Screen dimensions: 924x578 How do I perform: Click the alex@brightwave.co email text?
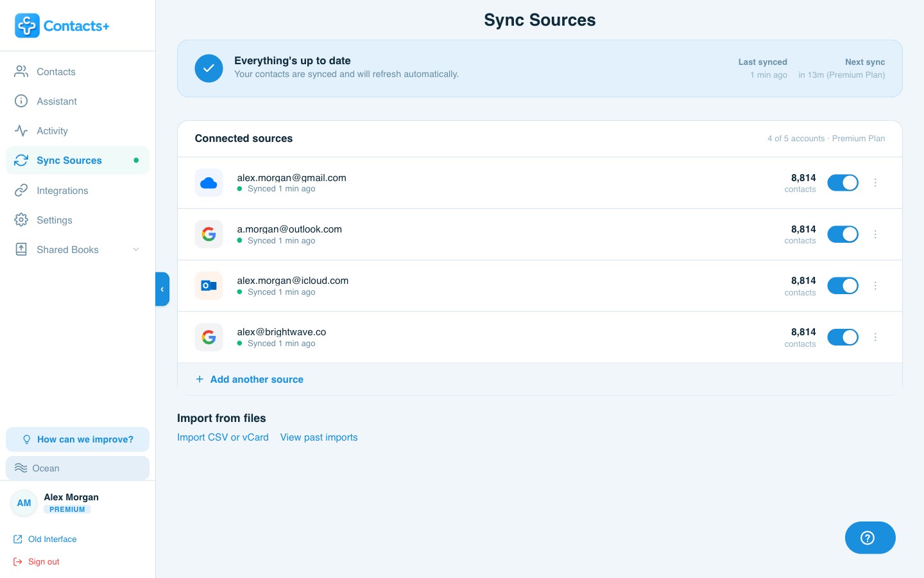click(282, 332)
